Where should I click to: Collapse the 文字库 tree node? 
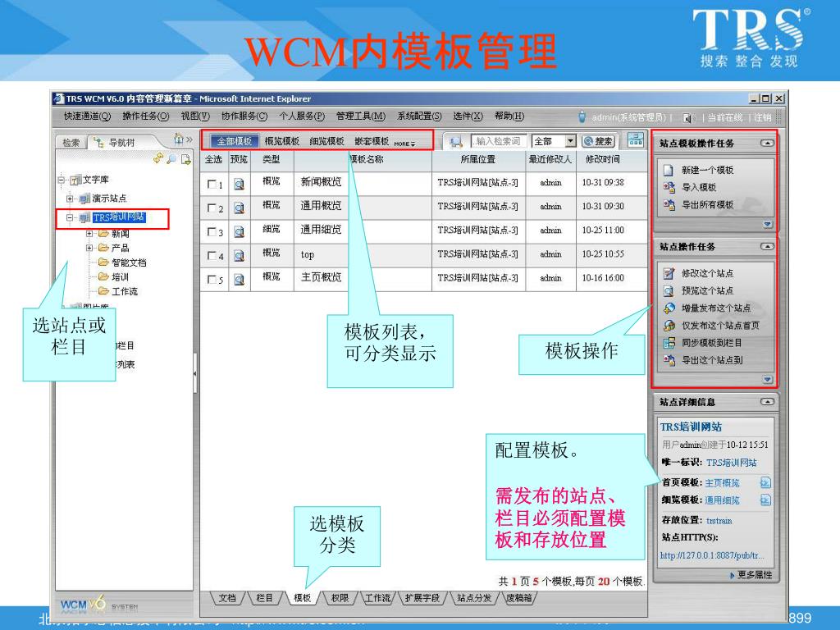[x=62, y=180]
